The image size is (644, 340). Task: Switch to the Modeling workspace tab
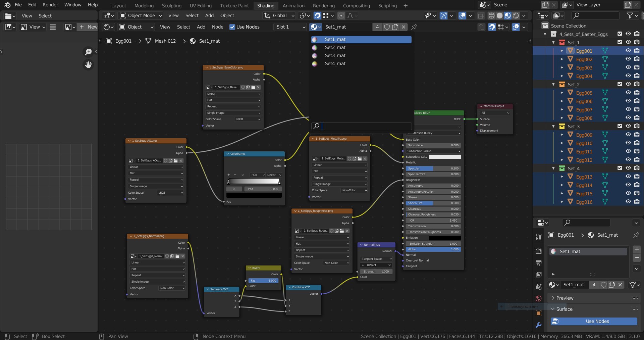(144, 6)
